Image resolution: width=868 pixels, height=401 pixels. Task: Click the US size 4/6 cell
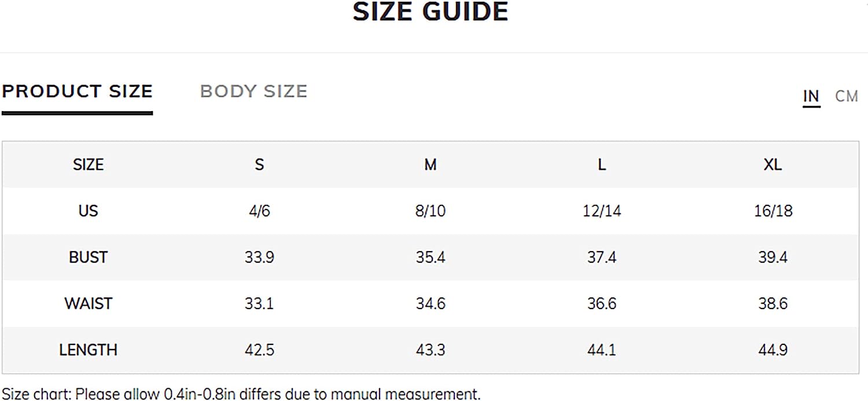[259, 211]
